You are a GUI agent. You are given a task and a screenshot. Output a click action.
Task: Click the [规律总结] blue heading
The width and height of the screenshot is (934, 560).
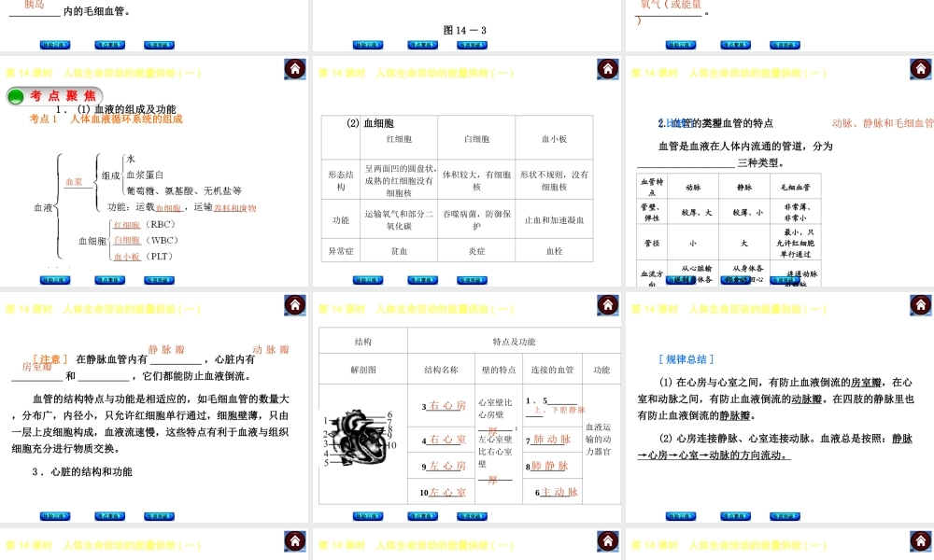click(686, 359)
